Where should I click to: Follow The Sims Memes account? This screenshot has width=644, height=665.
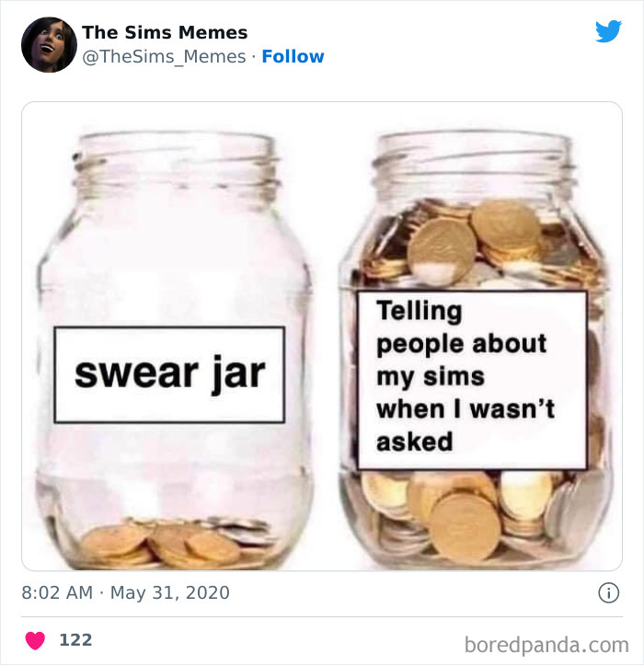click(x=293, y=56)
